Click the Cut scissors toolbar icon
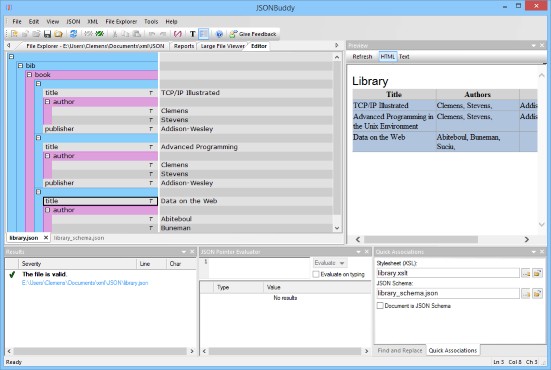The image size is (551, 370). click(115, 34)
